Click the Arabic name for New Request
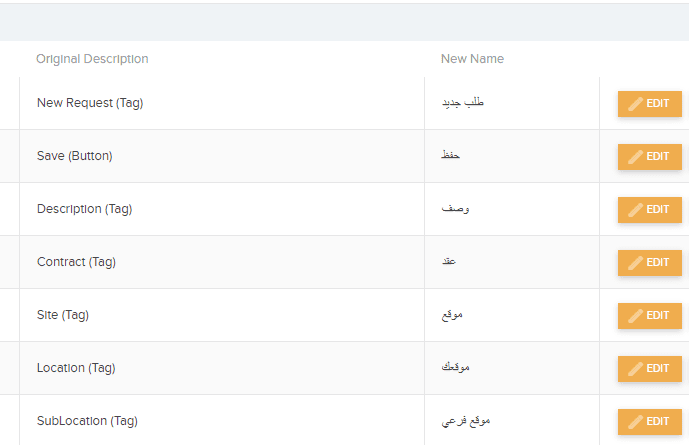This screenshot has height=445, width=689. (463, 103)
